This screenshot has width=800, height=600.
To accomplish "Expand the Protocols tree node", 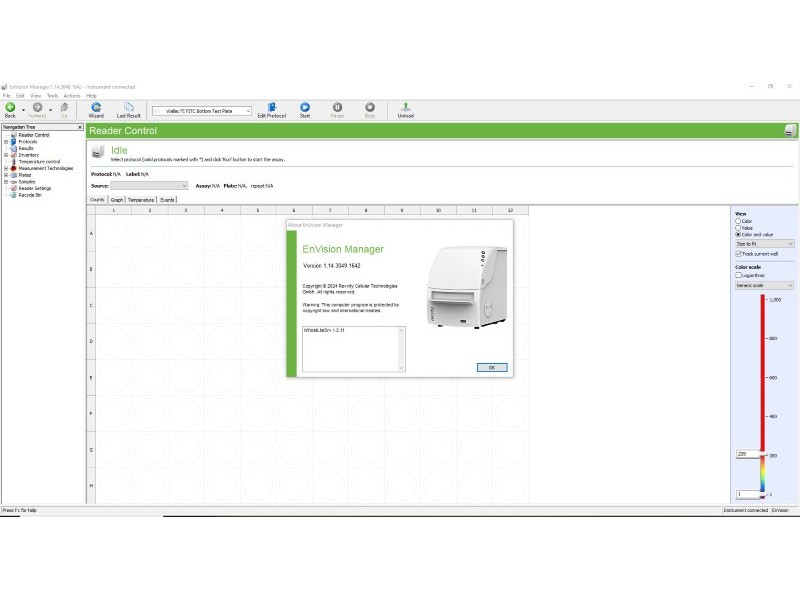I will coord(6,142).
